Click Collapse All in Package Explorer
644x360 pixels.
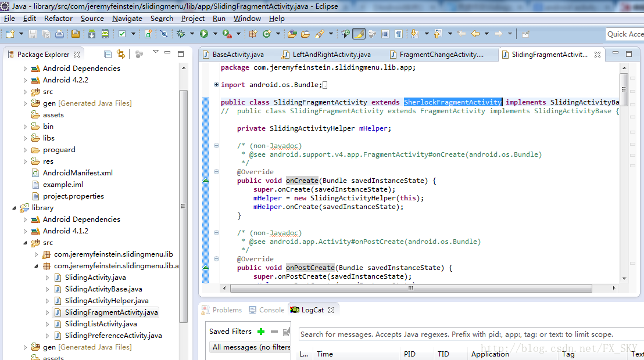click(108, 54)
